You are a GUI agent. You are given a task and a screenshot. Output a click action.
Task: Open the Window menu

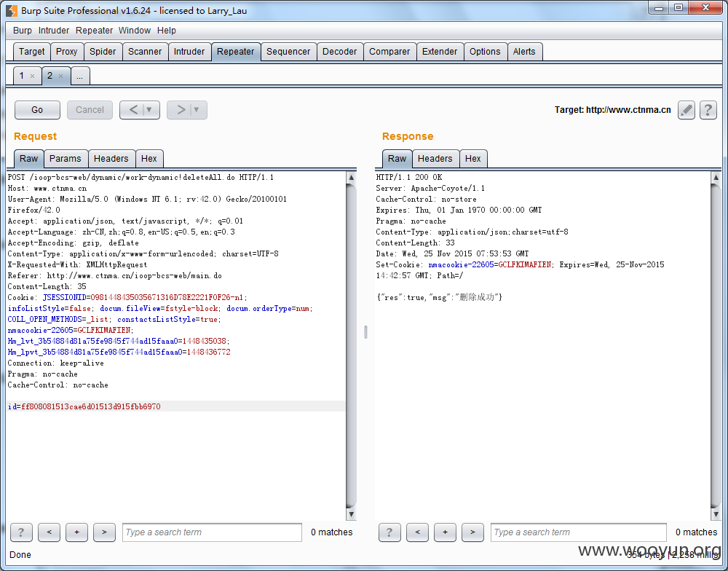[x=135, y=30]
